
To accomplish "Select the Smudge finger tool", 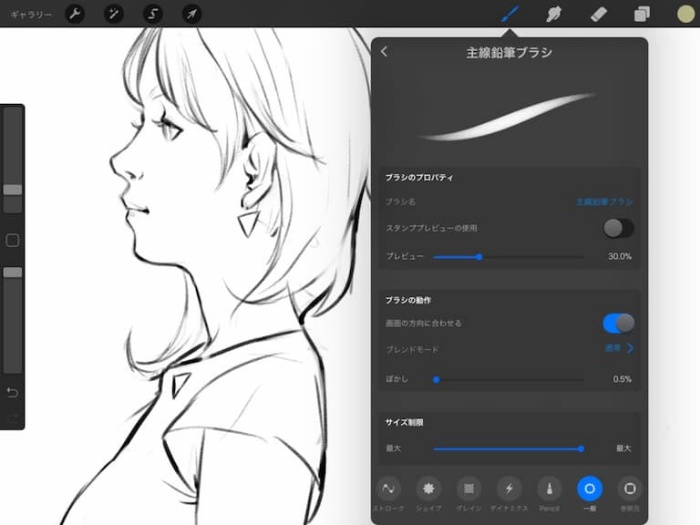I will (554, 14).
